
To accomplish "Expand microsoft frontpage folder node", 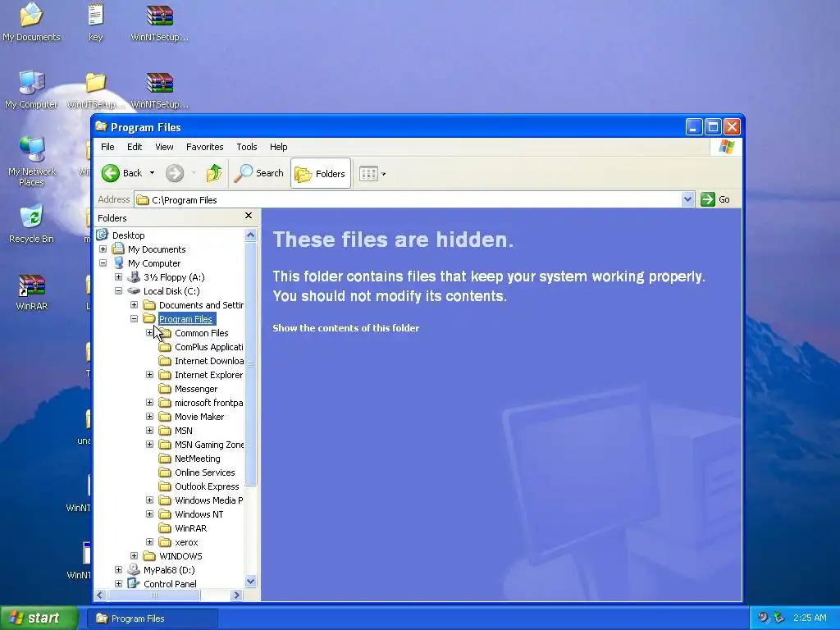I will click(149, 402).
